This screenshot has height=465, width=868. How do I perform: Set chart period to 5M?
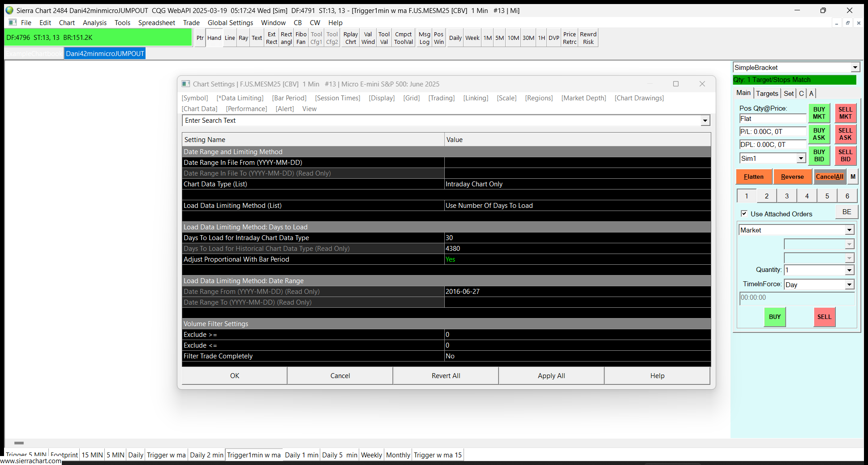tap(499, 38)
